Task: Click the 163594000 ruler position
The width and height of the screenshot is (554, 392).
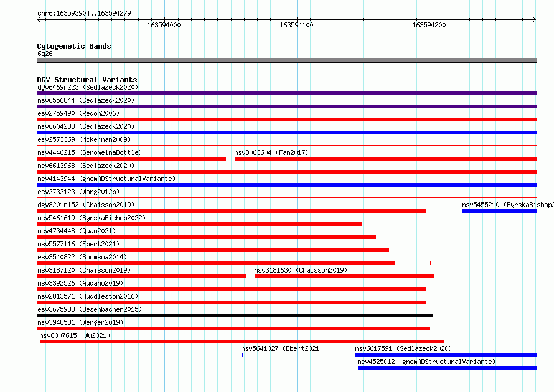Action: click(x=164, y=25)
